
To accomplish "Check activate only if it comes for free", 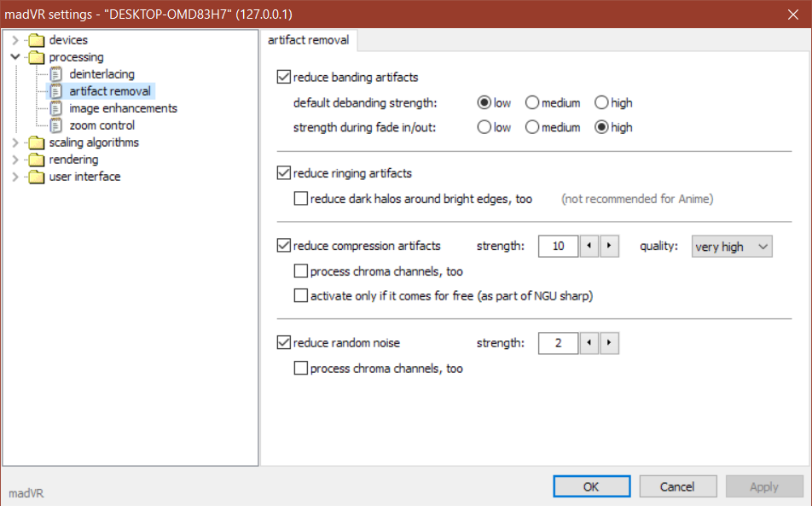I will point(301,296).
